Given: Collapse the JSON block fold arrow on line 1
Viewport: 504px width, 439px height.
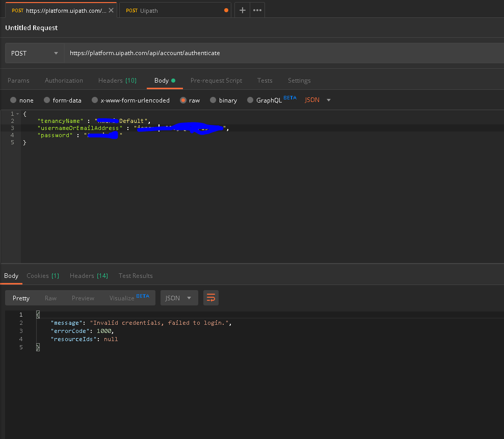Looking at the screenshot, I should (18, 114).
